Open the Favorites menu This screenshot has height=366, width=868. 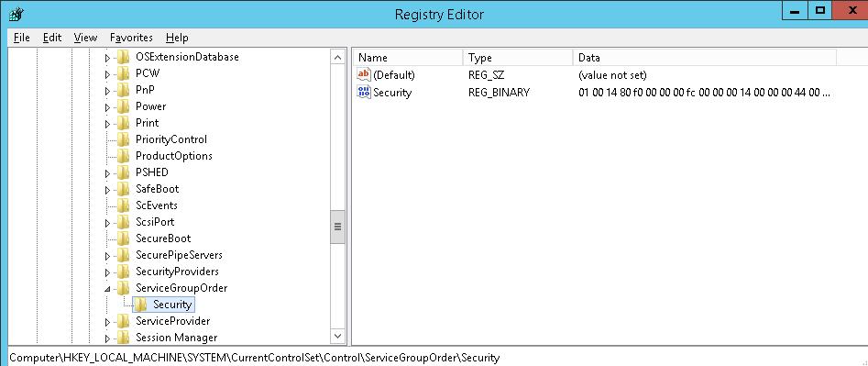[131, 38]
